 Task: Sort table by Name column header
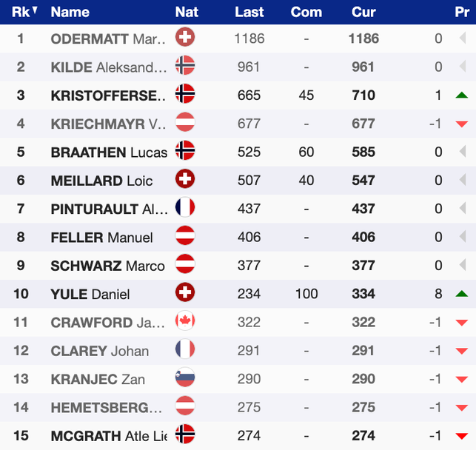coord(70,12)
